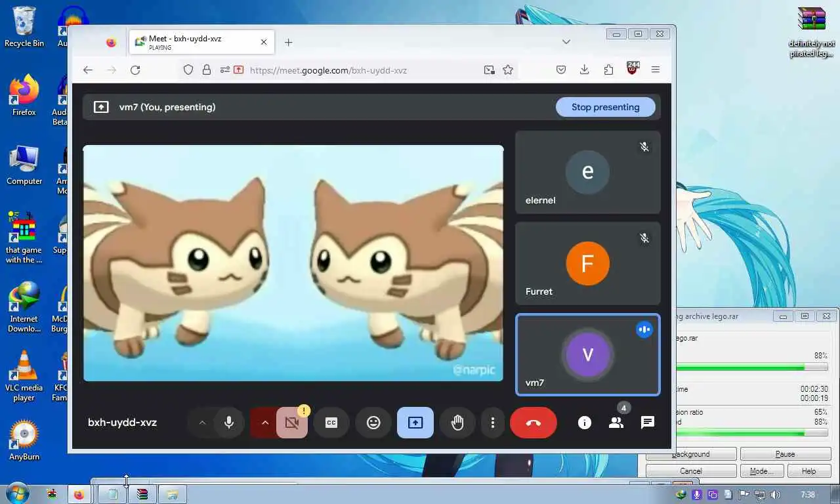840x504 pixels.
Task: Open 'definitely not pirated lego' archive icon
Action: click(x=812, y=31)
